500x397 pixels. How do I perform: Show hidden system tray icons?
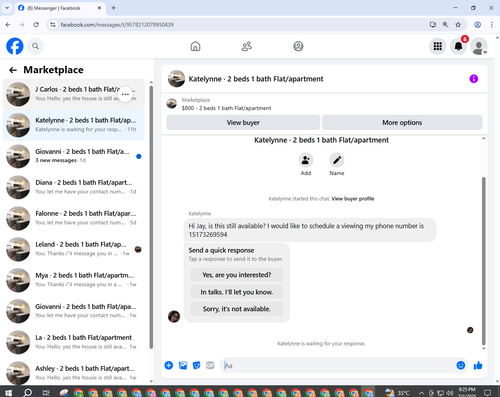[x=421, y=393]
